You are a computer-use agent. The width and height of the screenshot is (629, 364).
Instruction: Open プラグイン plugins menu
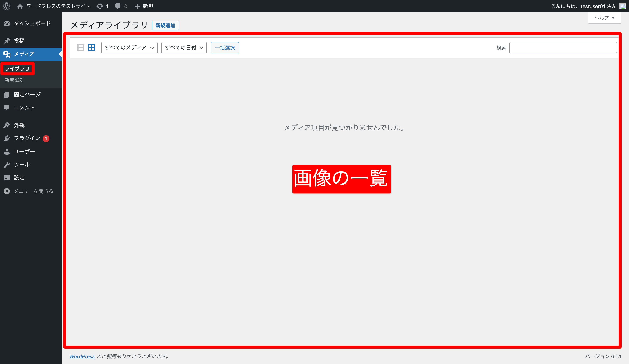[31, 138]
